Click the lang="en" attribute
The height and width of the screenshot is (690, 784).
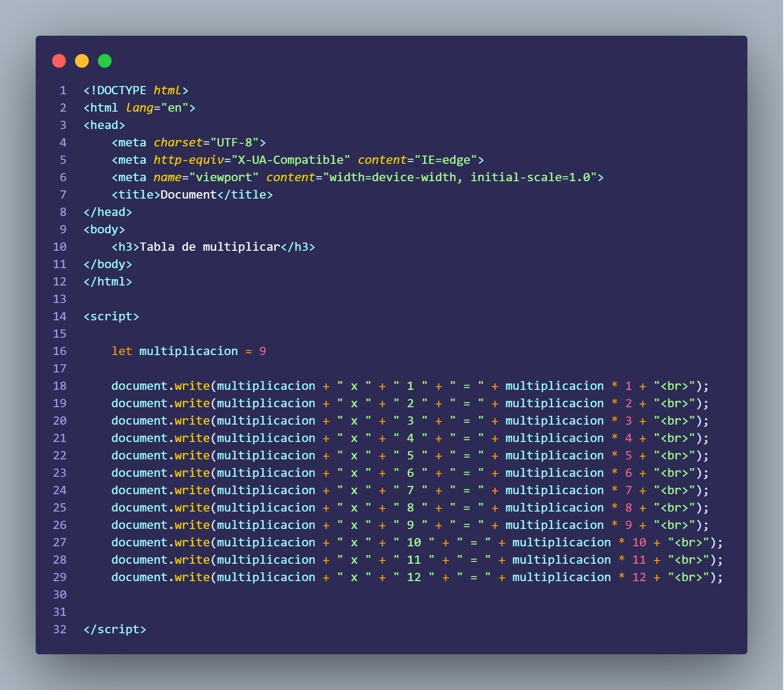point(157,108)
